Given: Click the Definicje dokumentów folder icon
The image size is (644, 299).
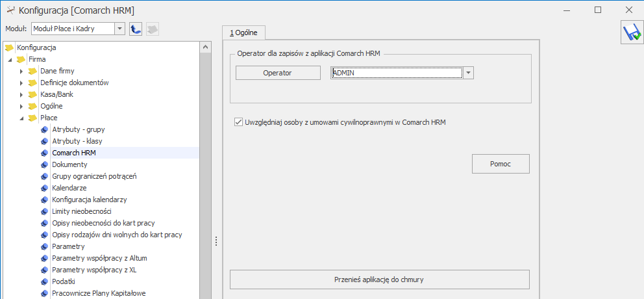Looking at the screenshot, I should pos(33,83).
